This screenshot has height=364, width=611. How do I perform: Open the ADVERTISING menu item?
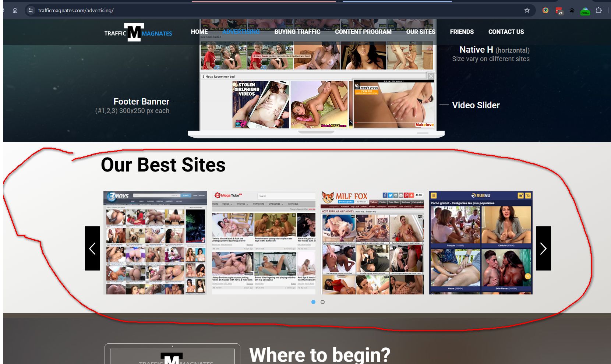coord(241,32)
